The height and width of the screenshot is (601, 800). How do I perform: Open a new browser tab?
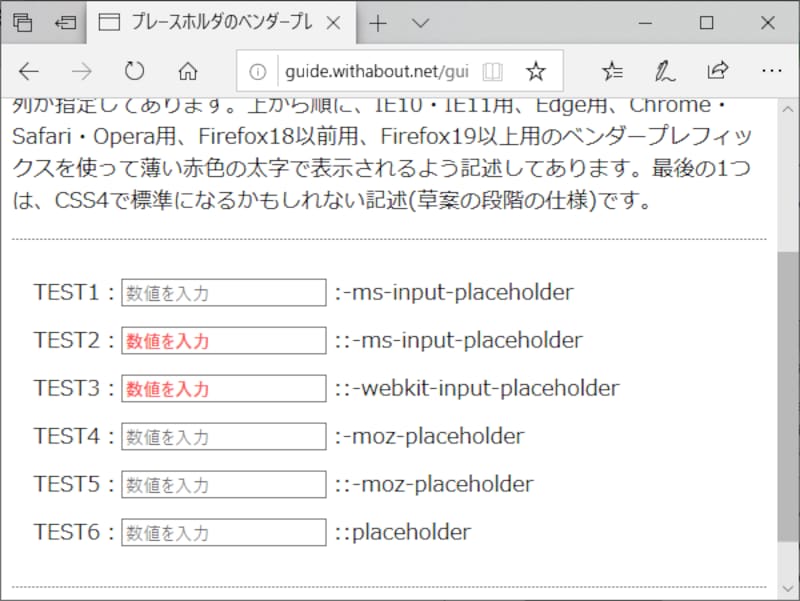coord(378,21)
